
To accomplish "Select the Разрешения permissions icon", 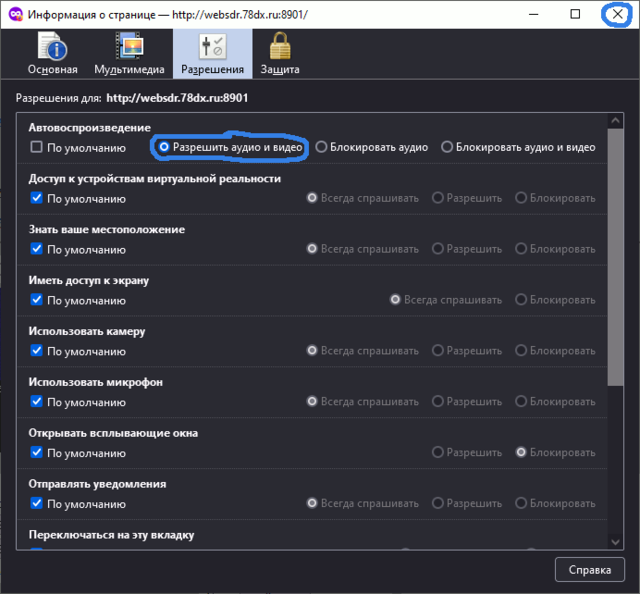I will [211, 47].
